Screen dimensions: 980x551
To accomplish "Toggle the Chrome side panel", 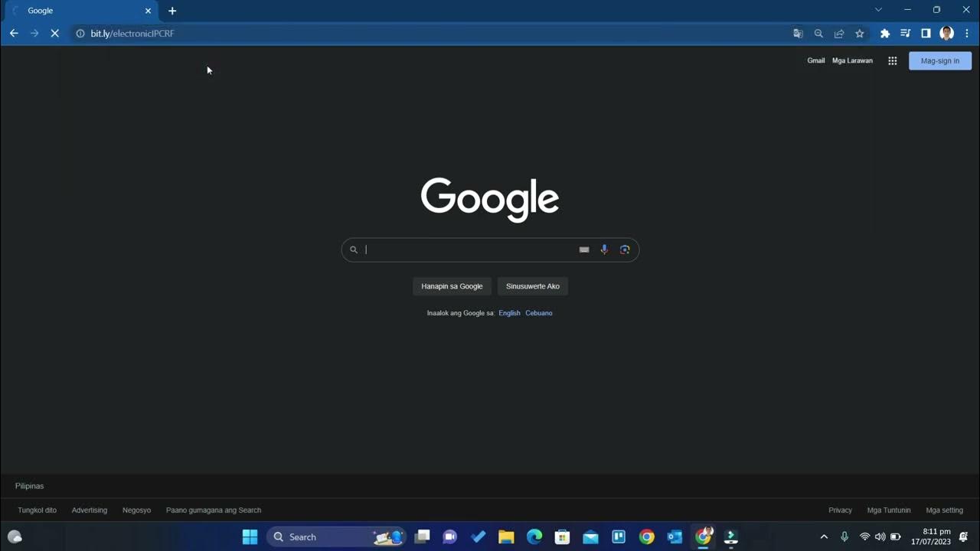I will point(926,34).
